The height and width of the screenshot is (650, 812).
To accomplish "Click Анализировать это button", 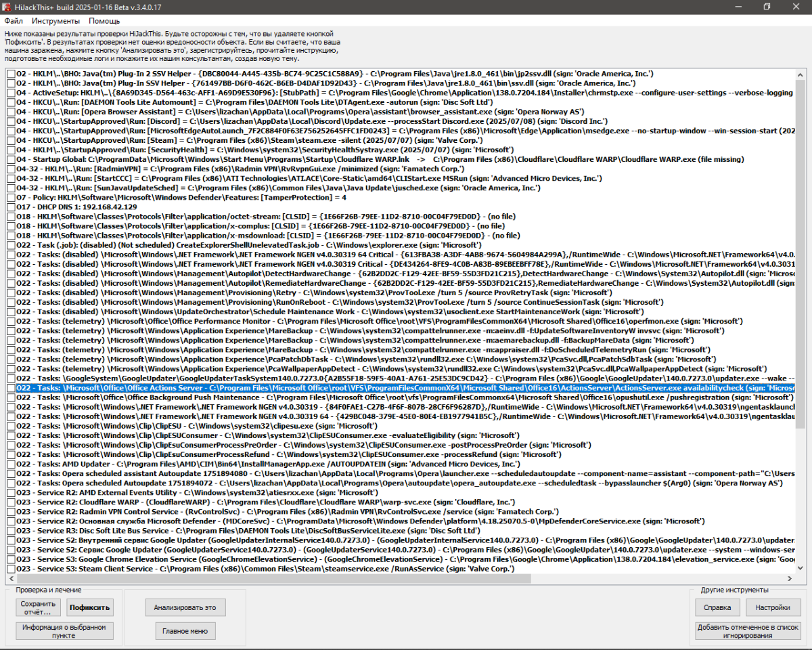I will click(x=185, y=607).
